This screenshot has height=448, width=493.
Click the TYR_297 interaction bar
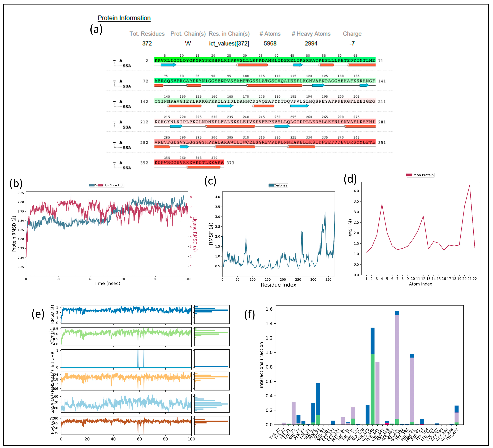[x=456, y=415]
